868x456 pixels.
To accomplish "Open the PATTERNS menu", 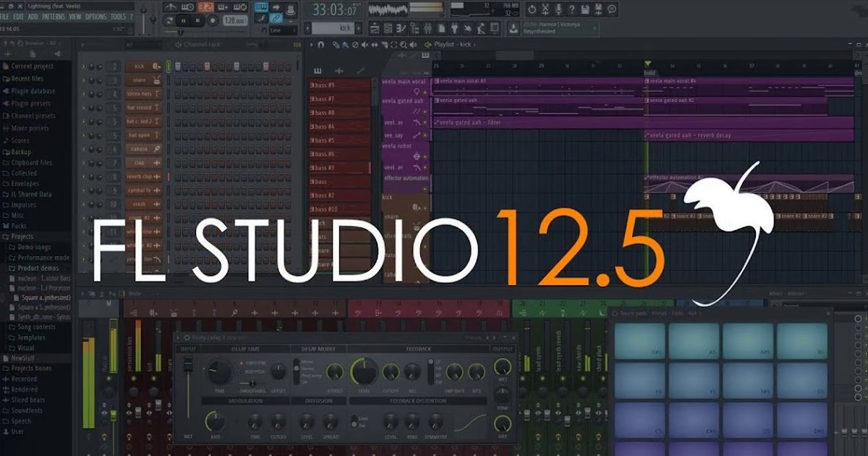I will (54, 17).
